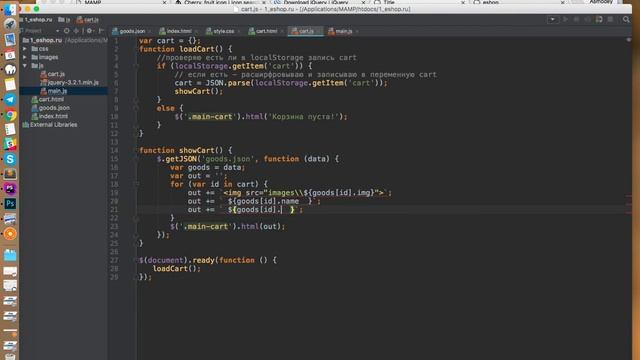Viewport: 640px width, 360px height.
Task: Collapse the js folder
Action: click(x=25, y=65)
